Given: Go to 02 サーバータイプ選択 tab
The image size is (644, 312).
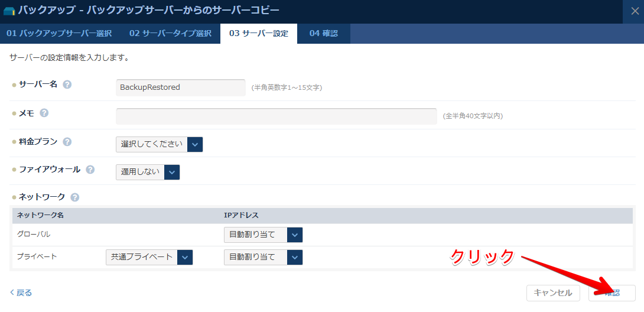Looking at the screenshot, I should (170, 34).
